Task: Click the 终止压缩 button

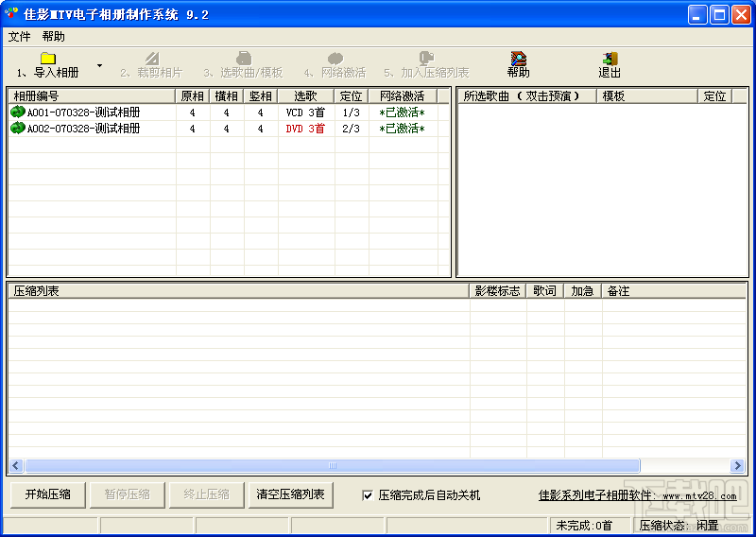Action: (x=206, y=494)
